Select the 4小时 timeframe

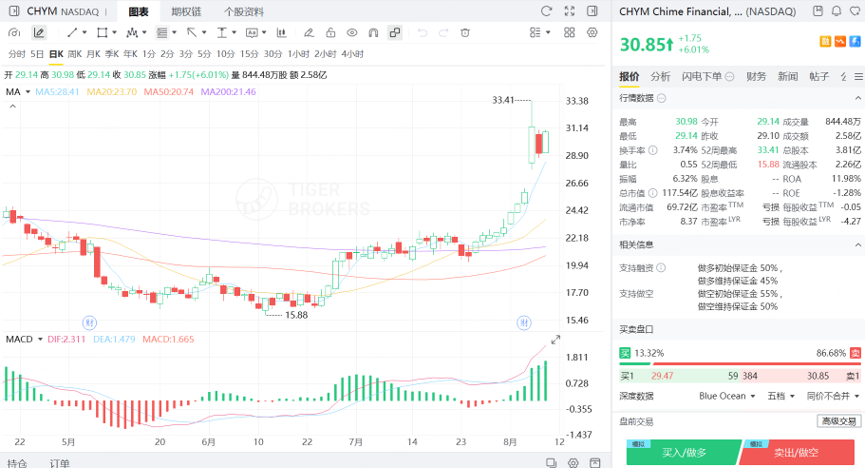click(353, 54)
